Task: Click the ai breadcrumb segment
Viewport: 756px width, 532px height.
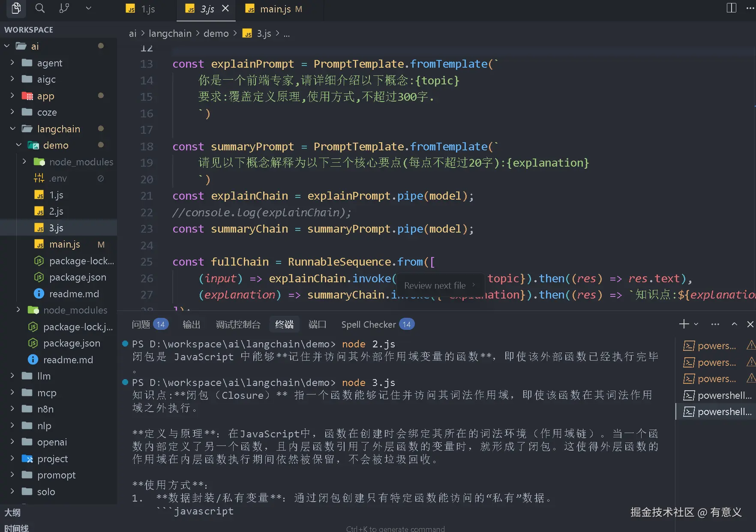Action: click(x=133, y=33)
